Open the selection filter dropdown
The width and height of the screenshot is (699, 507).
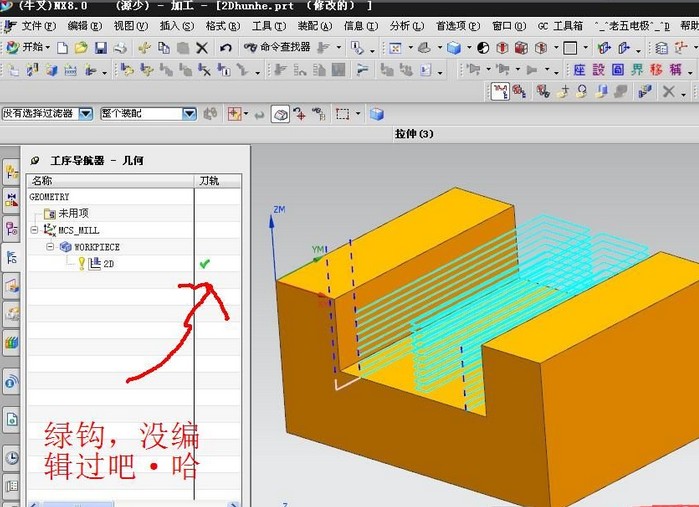pyautogui.click(x=85, y=114)
